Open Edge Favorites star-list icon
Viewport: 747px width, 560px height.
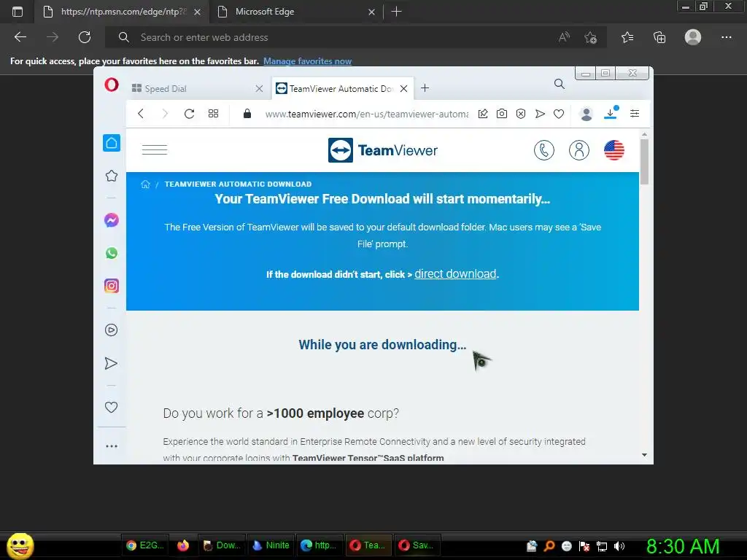pyautogui.click(x=627, y=37)
